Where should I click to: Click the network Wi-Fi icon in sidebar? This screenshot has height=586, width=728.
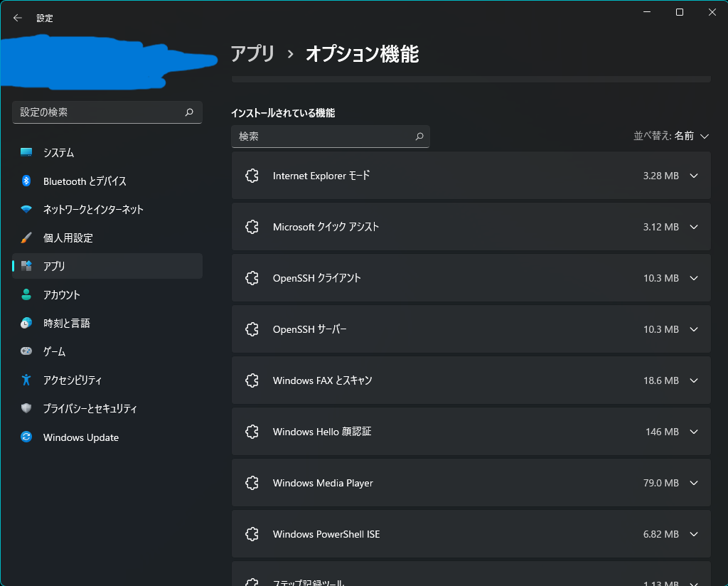26,209
